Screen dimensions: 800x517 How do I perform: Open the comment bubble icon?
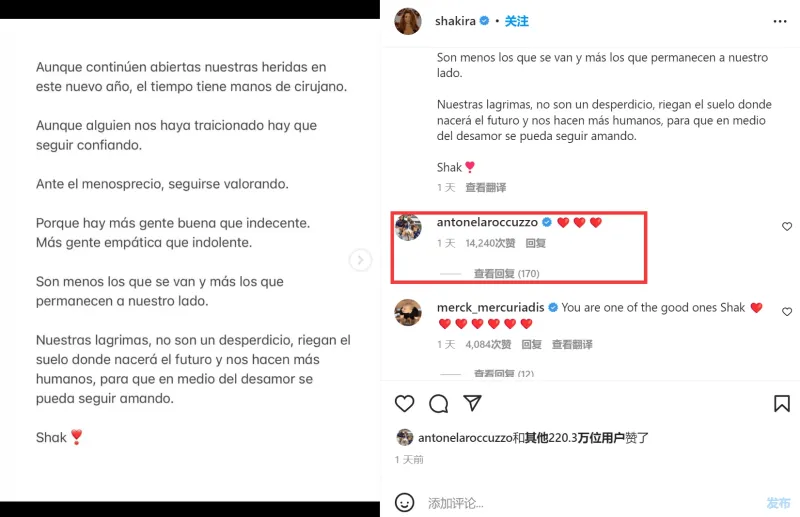(x=438, y=404)
